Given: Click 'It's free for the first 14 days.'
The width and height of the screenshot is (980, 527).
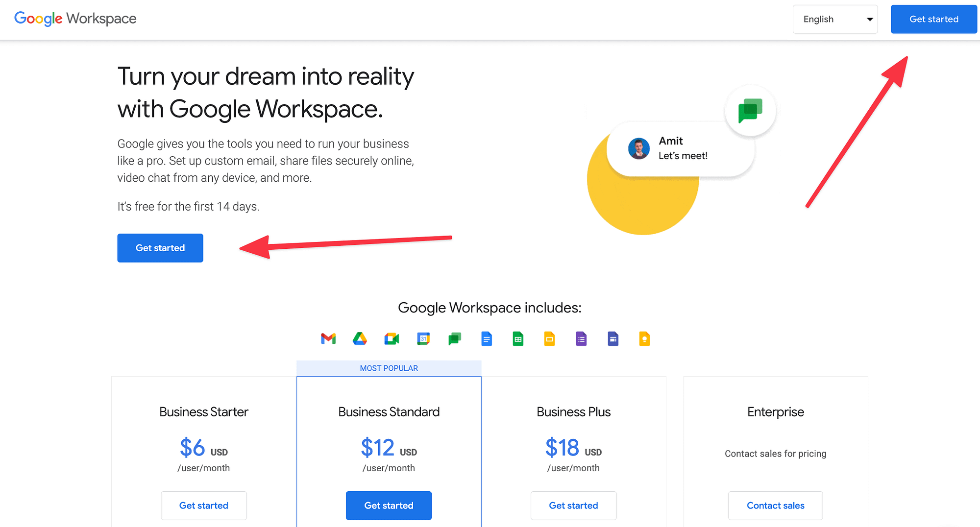Looking at the screenshot, I should pyautogui.click(x=188, y=207).
